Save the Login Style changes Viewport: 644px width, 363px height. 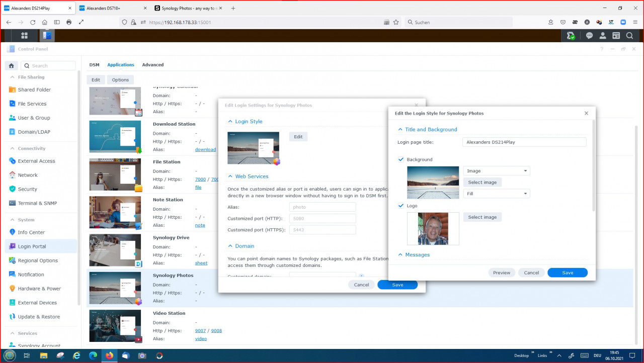coord(568,272)
